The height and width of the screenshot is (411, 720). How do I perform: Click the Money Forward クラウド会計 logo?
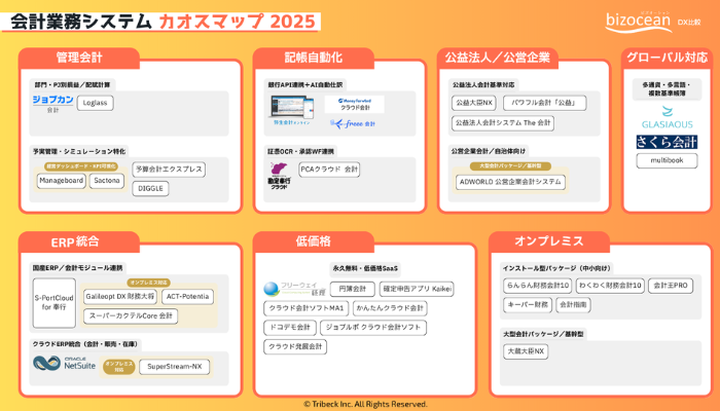[x=354, y=104]
